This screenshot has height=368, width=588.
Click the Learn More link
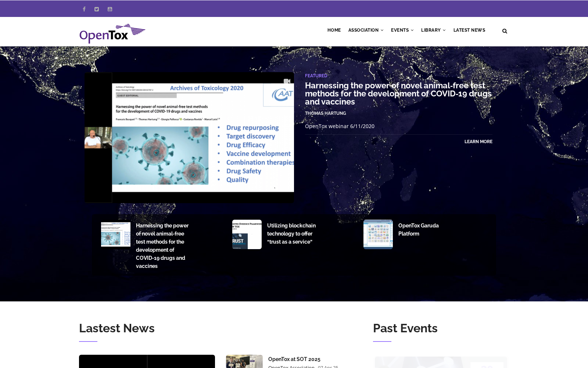point(478,142)
